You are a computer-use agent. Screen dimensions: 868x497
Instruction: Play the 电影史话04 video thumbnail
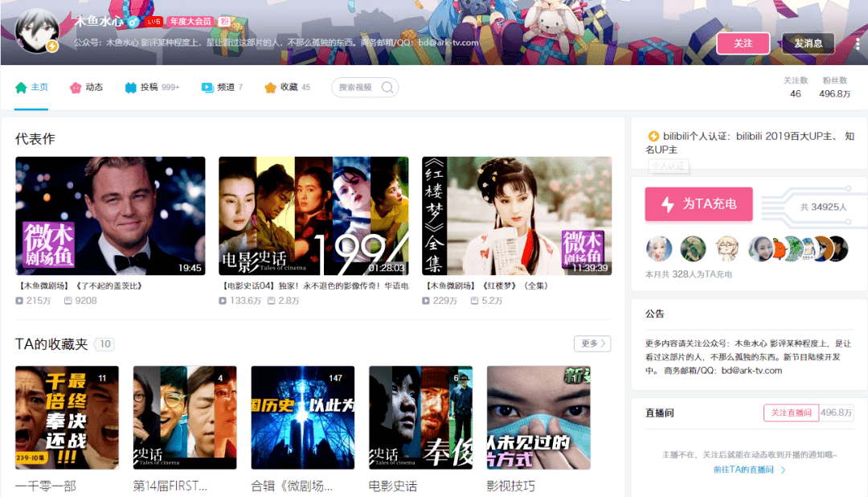coord(313,216)
